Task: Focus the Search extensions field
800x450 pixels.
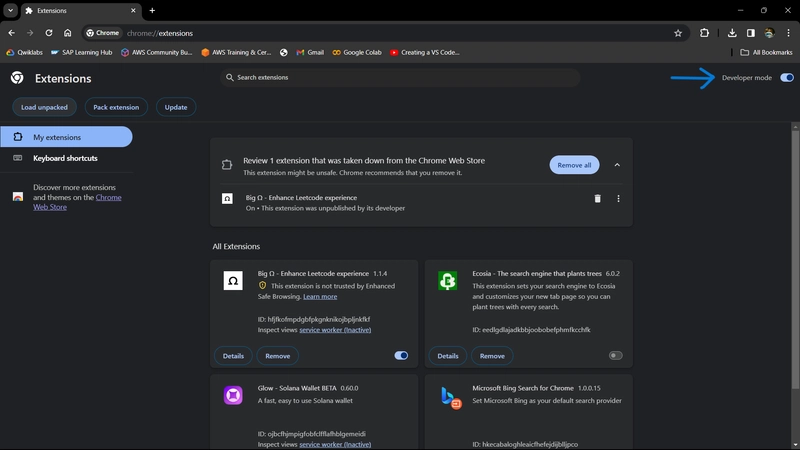Action: click(x=401, y=78)
